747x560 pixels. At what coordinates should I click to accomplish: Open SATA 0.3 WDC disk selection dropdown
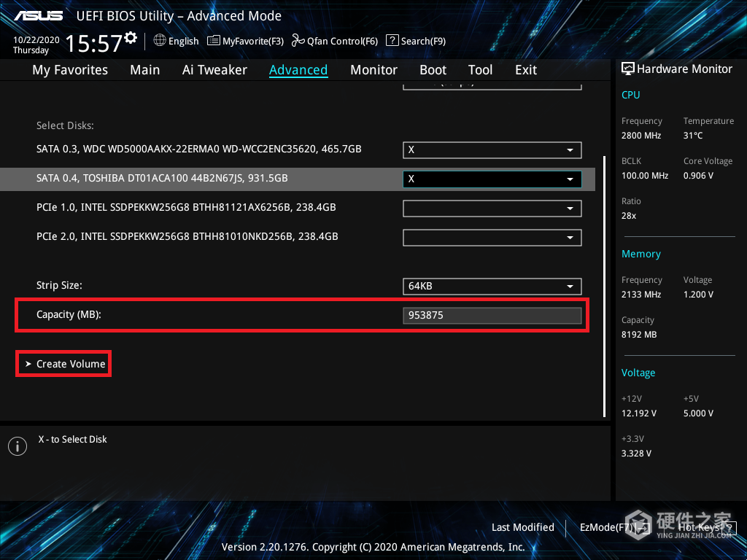tap(492, 150)
